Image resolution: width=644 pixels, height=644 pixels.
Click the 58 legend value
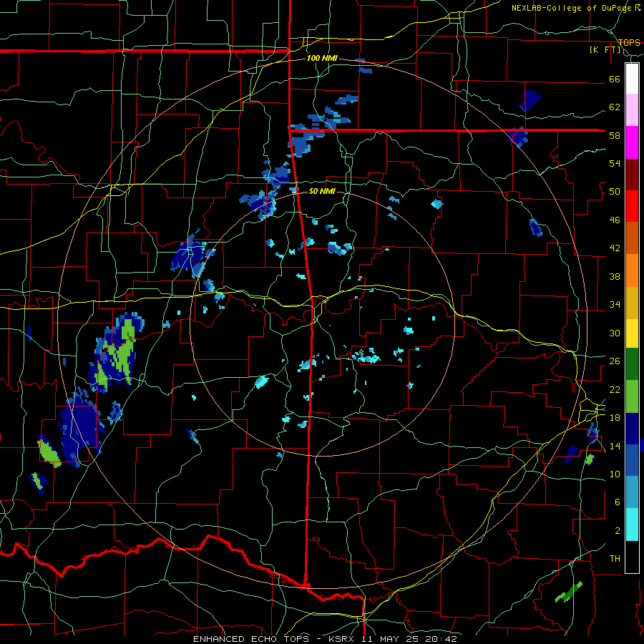[x=615, y=135]
